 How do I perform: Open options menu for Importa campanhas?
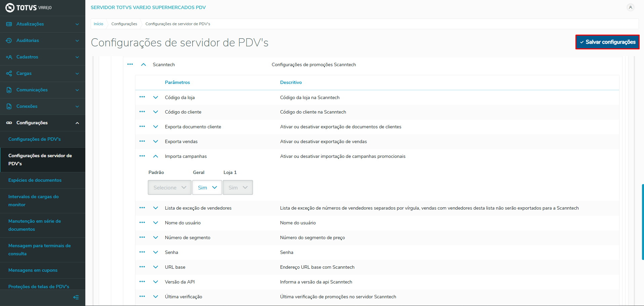(x=142, y=156)
